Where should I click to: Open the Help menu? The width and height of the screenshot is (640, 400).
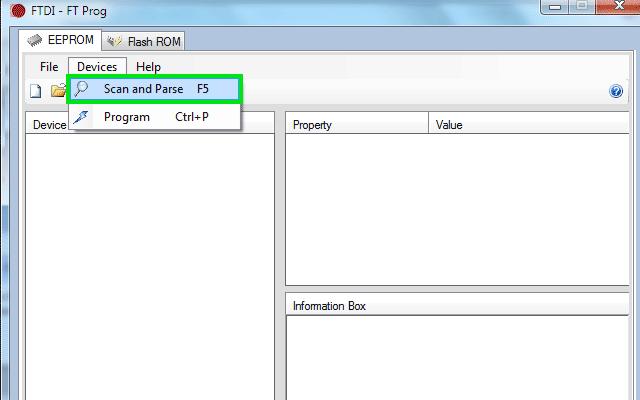pos(148,67)
